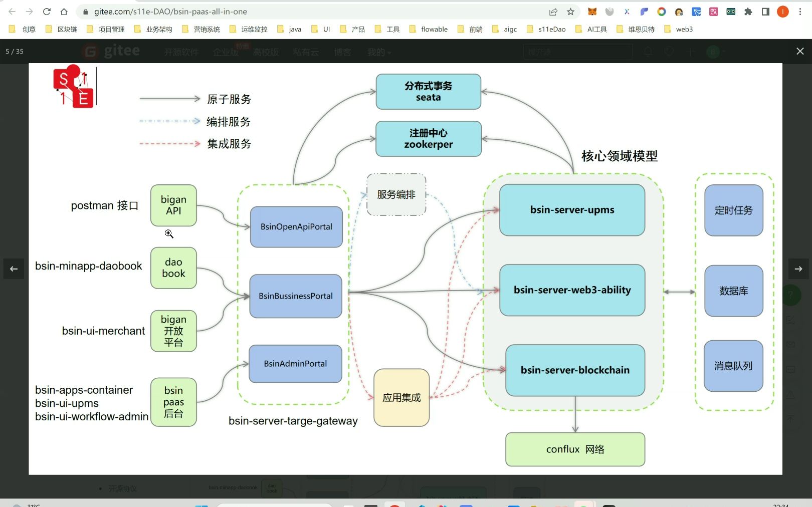Open the orange profile avatar
This screenshot has height=507, width=812.
point(783,12)
